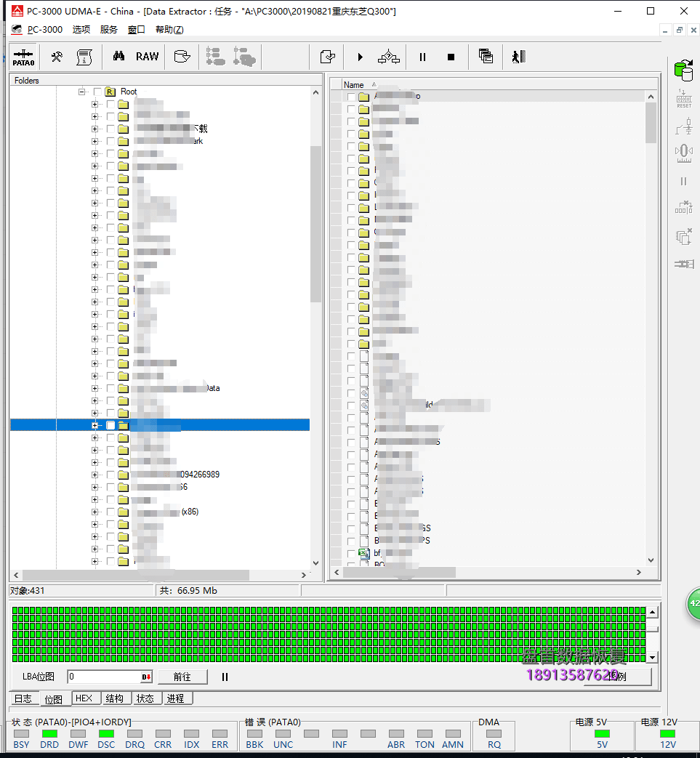Open the flowchart decision-diagram icon
Viewport: 700px width, 758px height.
389,57
